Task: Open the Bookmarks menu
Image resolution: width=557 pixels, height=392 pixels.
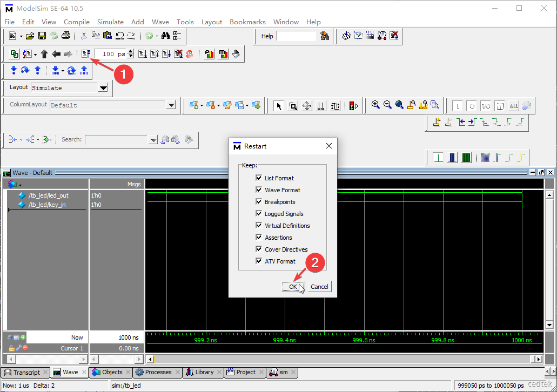Action: (247, 22)
